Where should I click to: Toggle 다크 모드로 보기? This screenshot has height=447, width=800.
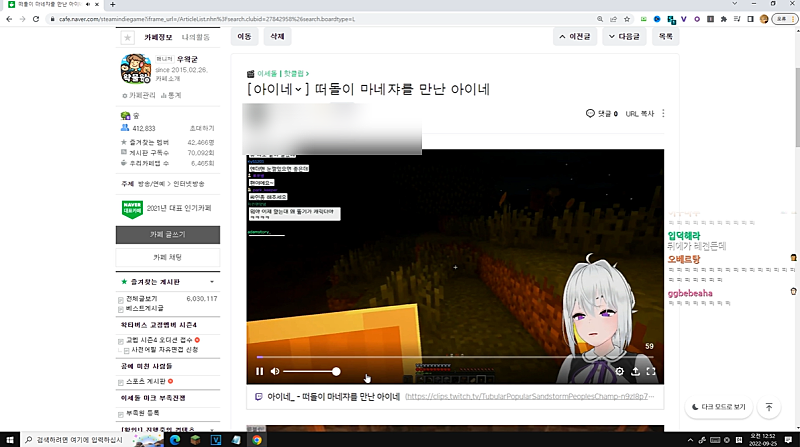(718, 407)
